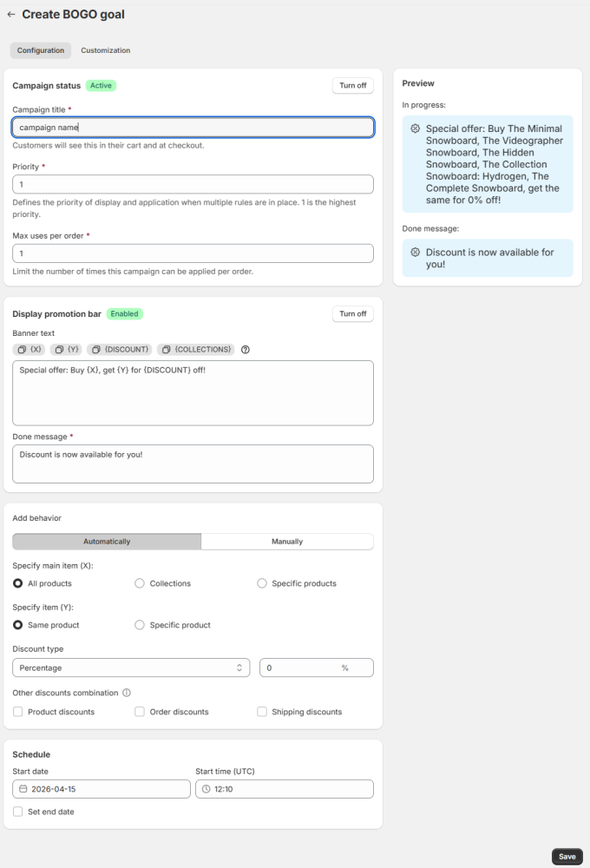Click the banner text help question icon
Image resolution: width=590 pixels, height=868 pixels.
point(246,350)
